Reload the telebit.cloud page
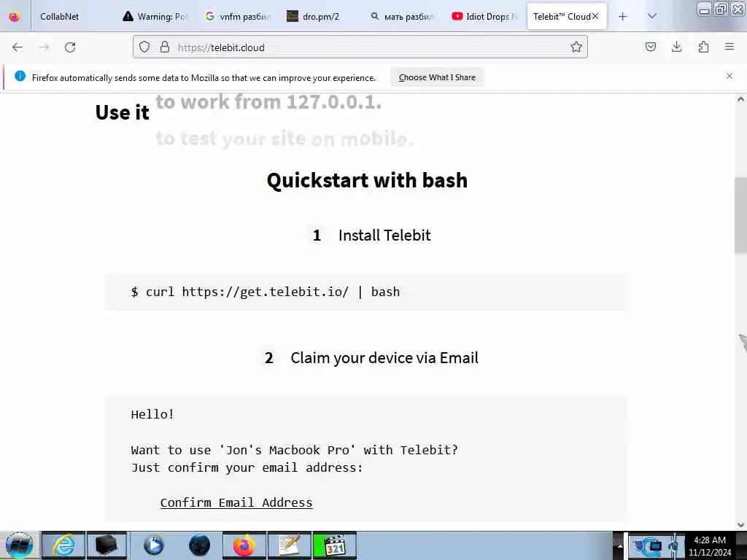 [70, 47]
